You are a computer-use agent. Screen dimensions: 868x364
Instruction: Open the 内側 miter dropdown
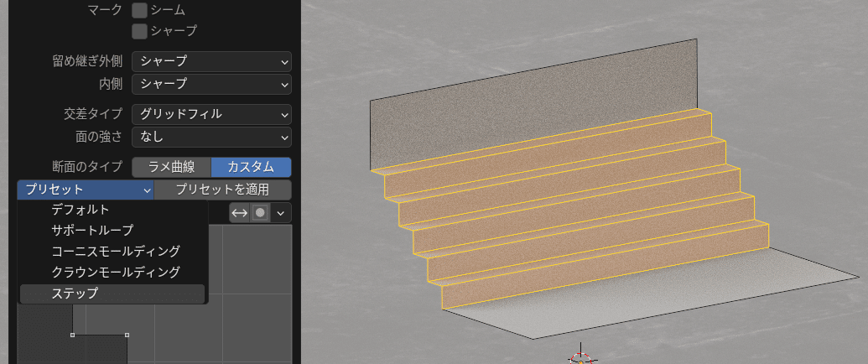pyautogui.click(x=211, y=84)
